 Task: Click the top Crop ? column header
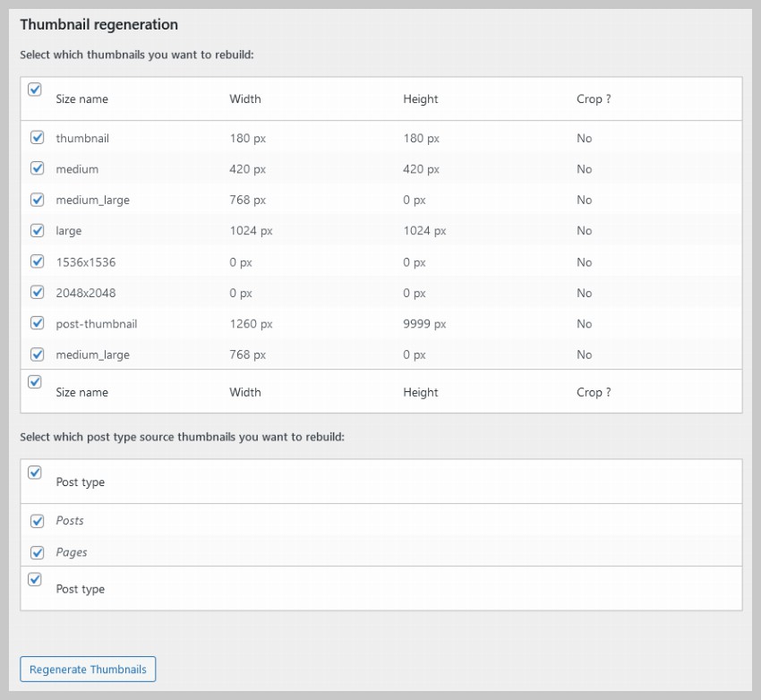(594, 99)
